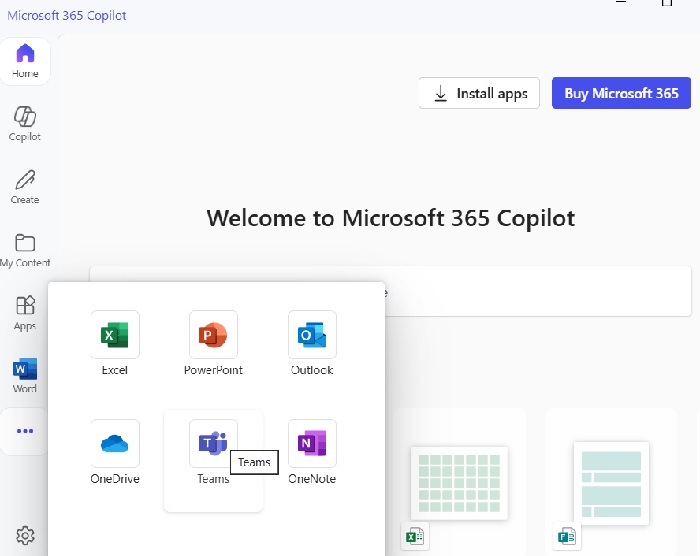
Task: Go to Home in the sidebar
Action: [x=25, y=61]
